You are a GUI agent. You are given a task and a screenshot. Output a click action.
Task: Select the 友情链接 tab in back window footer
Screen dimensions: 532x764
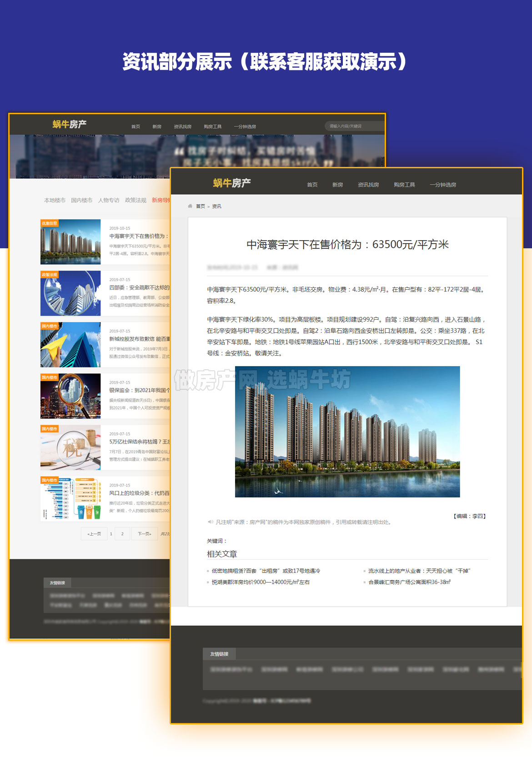pyautogui.click(x=57, y=583)
